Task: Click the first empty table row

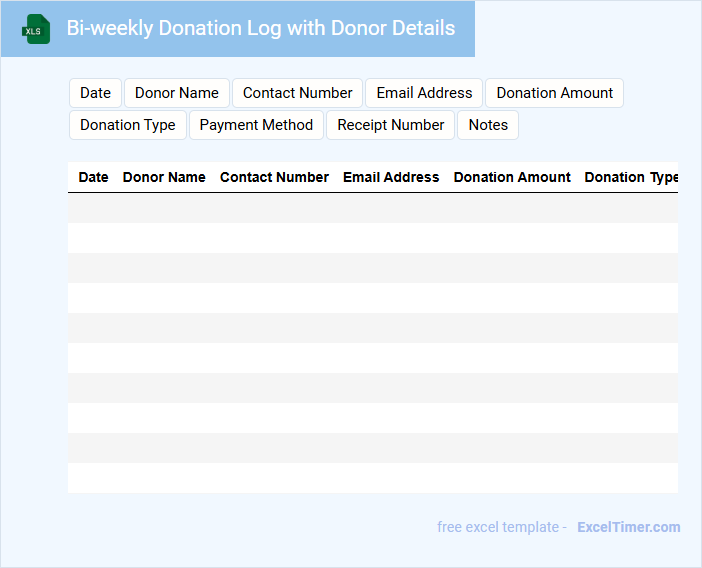Action: tap(373, 208)
